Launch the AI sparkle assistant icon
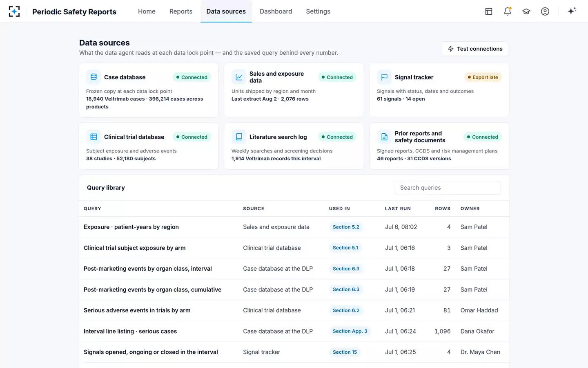 point(572,11)
